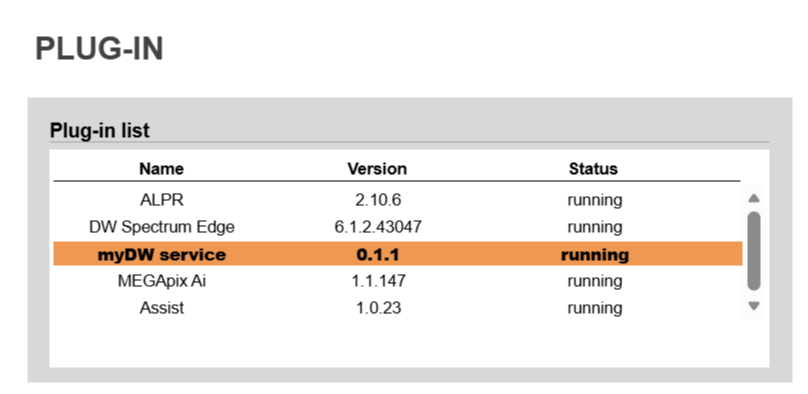Select the DW Spectrum Edge plug-in name
The height and width of the screenshot is (394, 808).
pyautogui.click(x=161, y=227)
